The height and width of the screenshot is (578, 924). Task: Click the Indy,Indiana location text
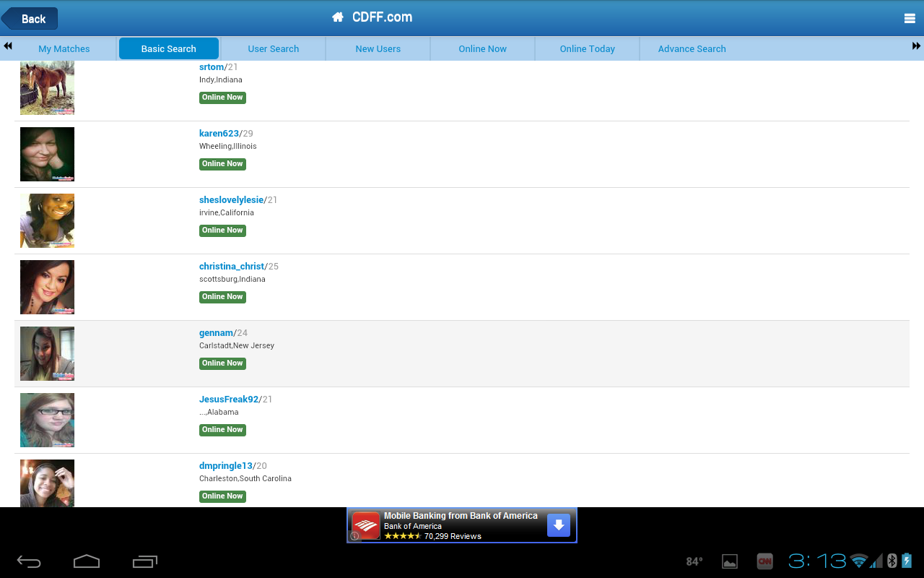click(x=221, y=80)
